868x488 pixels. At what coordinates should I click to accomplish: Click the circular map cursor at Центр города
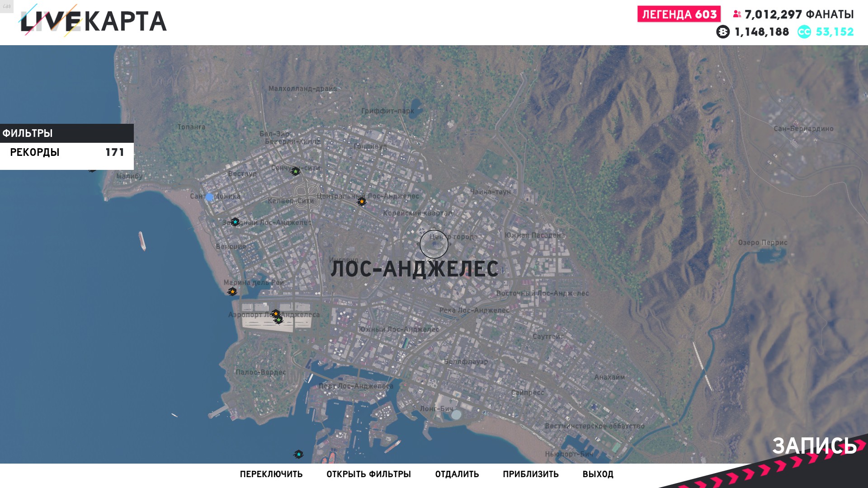tap(434, 244)
